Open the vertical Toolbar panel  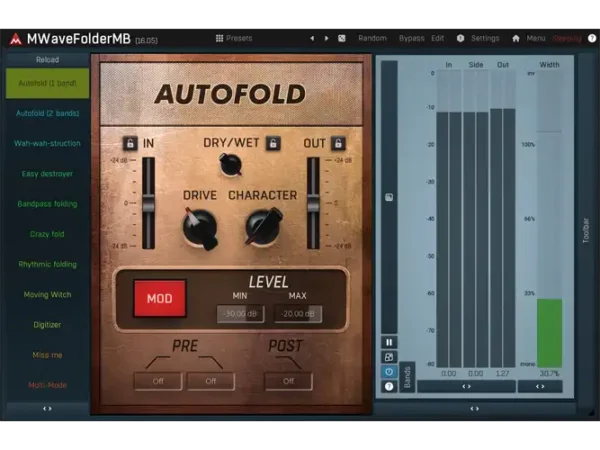[x=586, y=230]
